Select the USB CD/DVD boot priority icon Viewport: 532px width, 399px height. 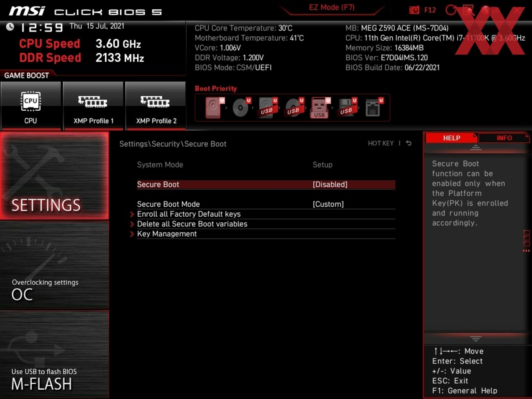[294, 108]
